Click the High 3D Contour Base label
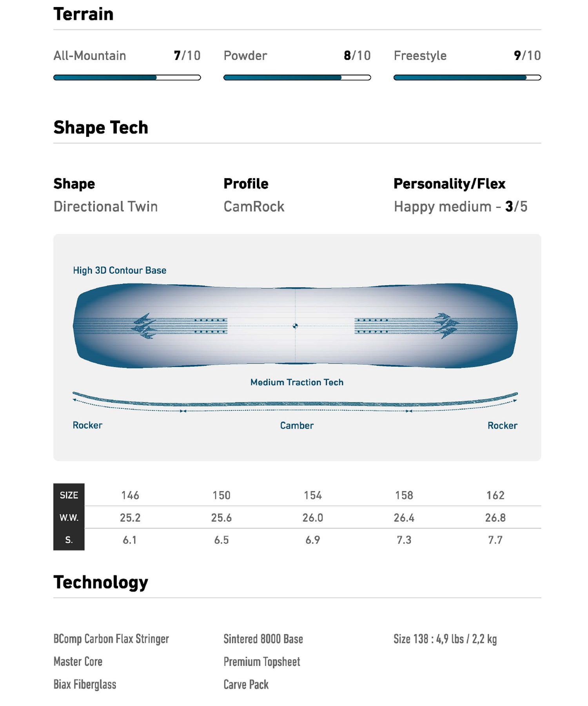Image resolution: width=588 pixels, height=706 pixels. pos(120,270)
